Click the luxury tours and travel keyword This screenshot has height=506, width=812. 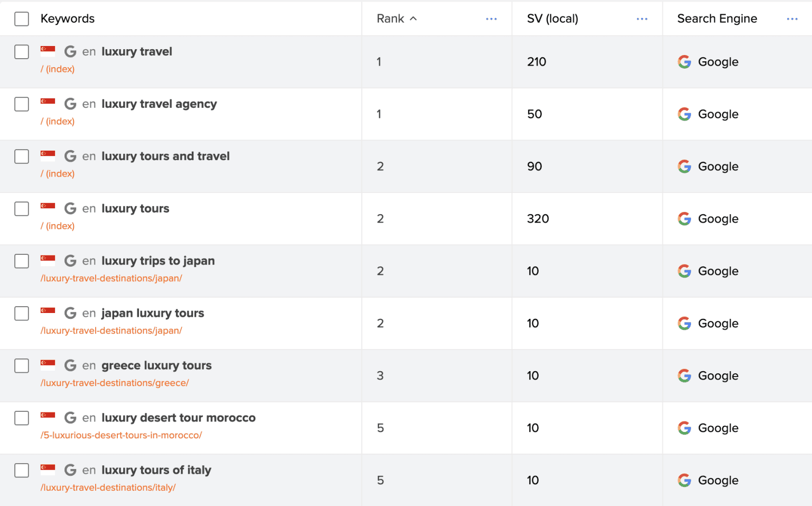[165, 156]
